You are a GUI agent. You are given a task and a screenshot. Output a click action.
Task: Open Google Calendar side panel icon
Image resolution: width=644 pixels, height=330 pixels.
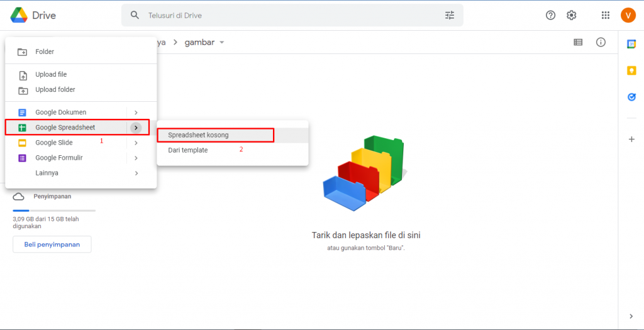click(x=631, y=44)
